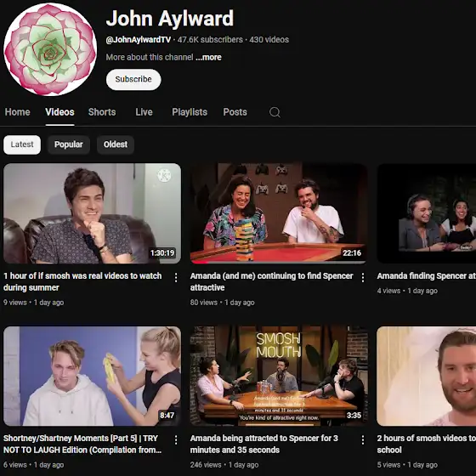This screenshot has width=476, height=476.
Task: Open '2 hours of smosh videos' thumbnail
Action: point(427,376)
